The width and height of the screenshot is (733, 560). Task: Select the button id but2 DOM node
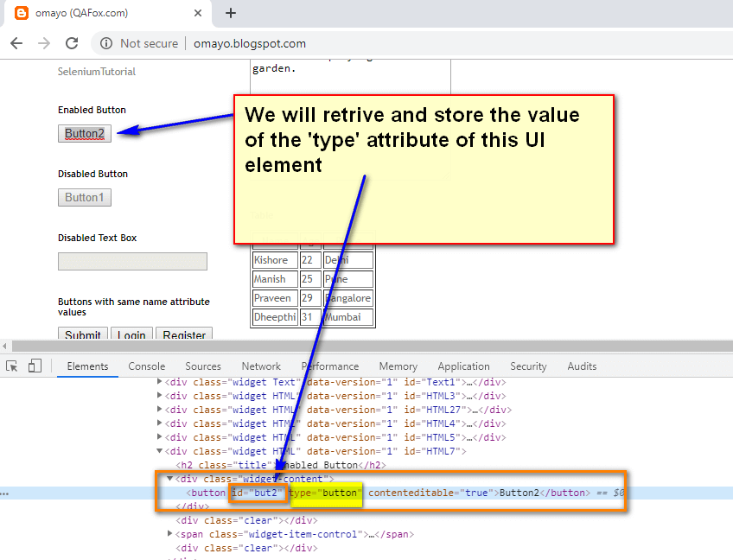(388, 493)
